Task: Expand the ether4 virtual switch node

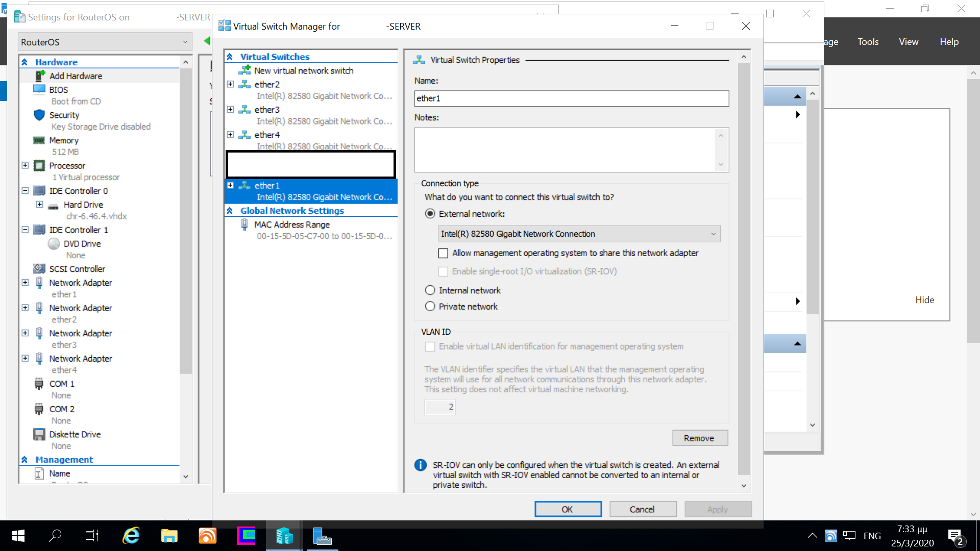Action: [x=230, y=135]
